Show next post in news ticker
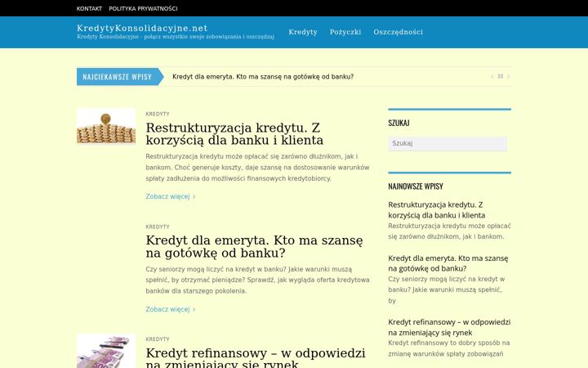The width and height of the screenshot is (588, 368). click(x=509, y=77)
